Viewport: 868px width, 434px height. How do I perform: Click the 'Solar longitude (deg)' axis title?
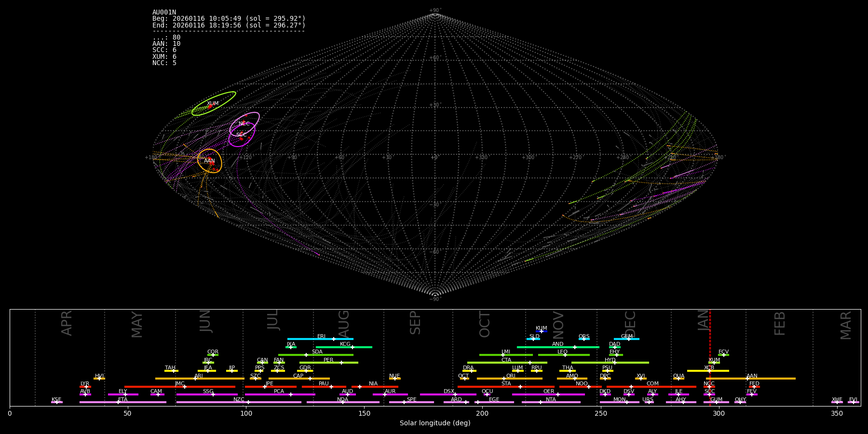435,423
